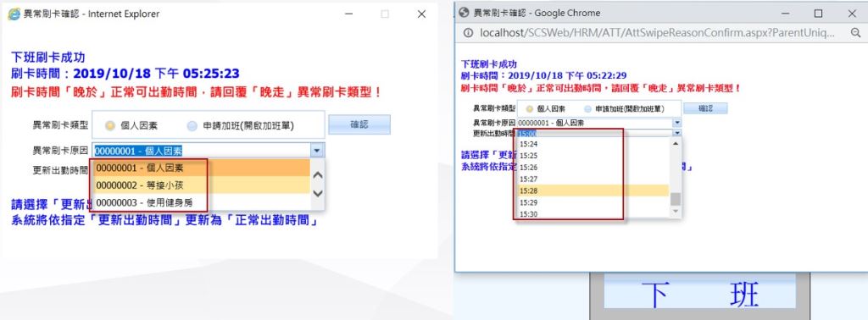Click the site info icon beside localhost
The image size is (868, 320).
pos(468,33)
